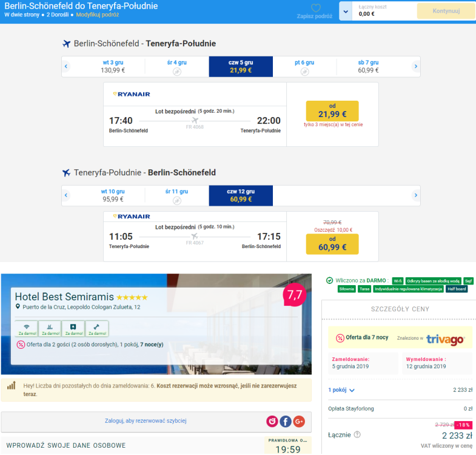Click the Facebook login icon
This screenshot has width=476, height=455.
click(x=286, y=421)
